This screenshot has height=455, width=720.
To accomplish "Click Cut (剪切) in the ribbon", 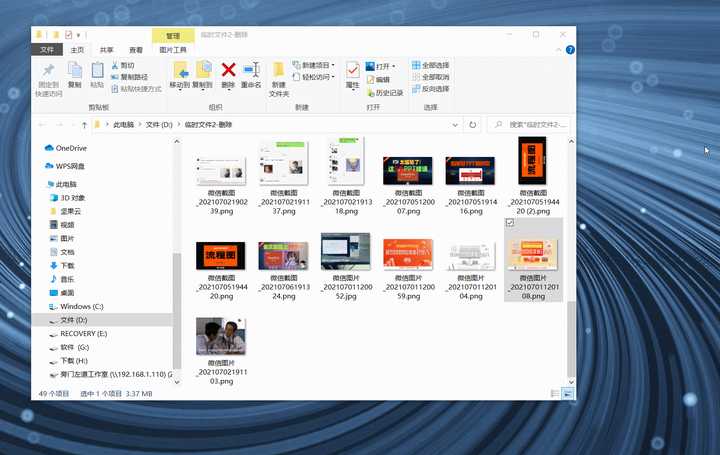I will [123, 66].
